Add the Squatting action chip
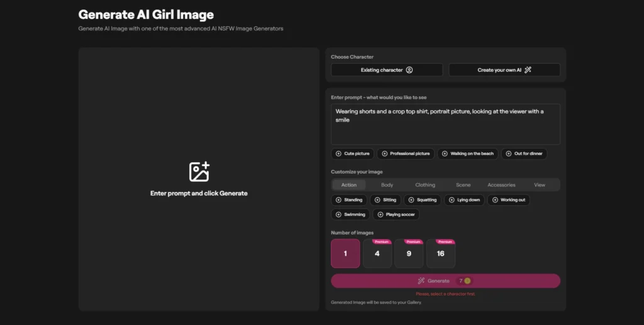Screen dimensions: 644x325 coord(422,200)
